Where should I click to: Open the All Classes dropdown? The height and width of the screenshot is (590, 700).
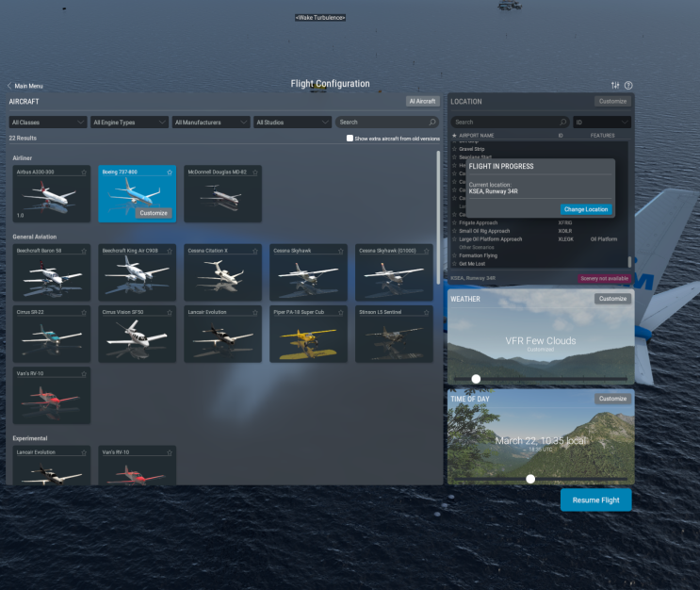coord(48,122)
